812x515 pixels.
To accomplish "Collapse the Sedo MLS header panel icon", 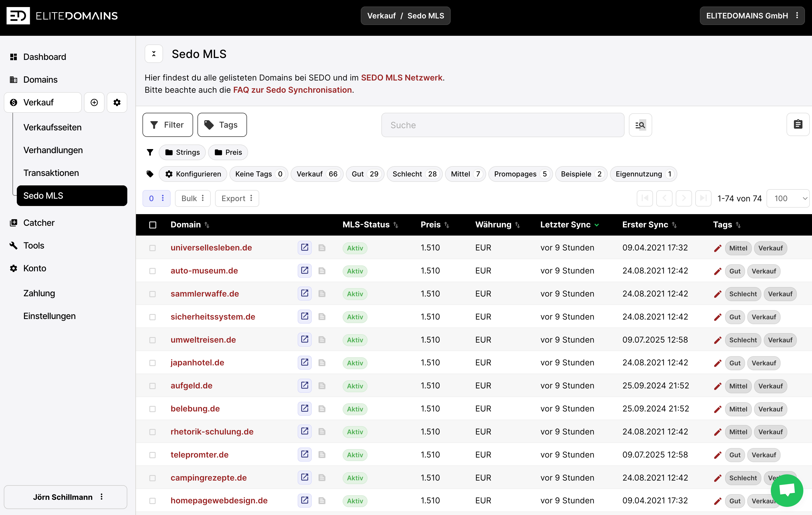I will [x=154, y=54].
